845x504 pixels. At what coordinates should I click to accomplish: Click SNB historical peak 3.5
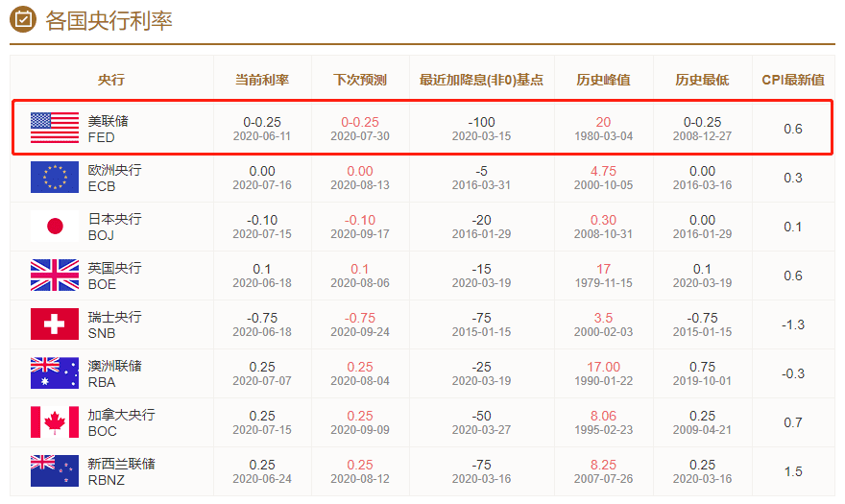point(603,318)
